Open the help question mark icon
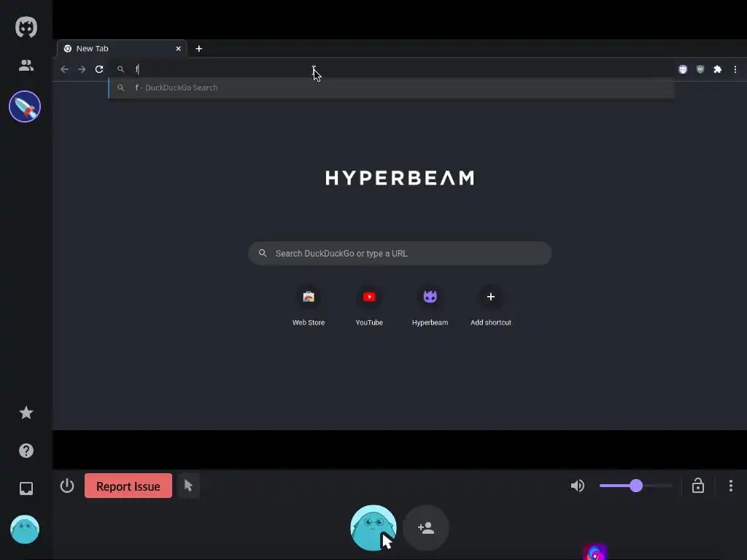Screen dimensions: 747x560 click(x=26, y=451)
